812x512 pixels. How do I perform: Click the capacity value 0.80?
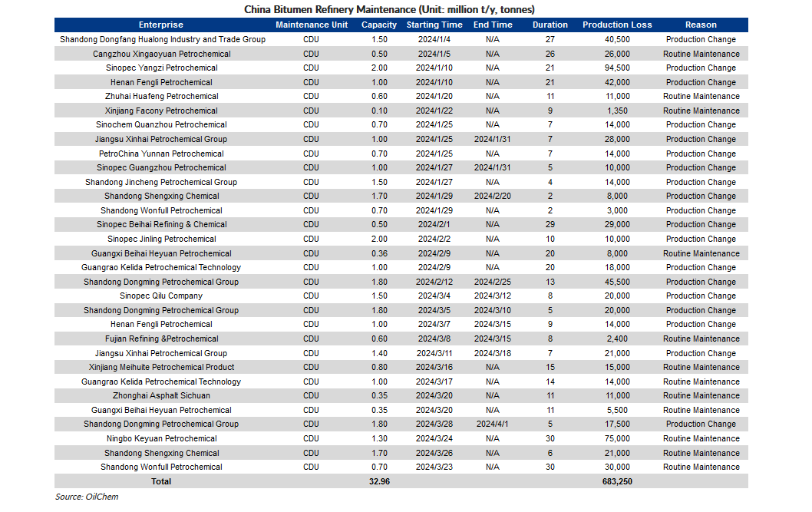point(379,367)
